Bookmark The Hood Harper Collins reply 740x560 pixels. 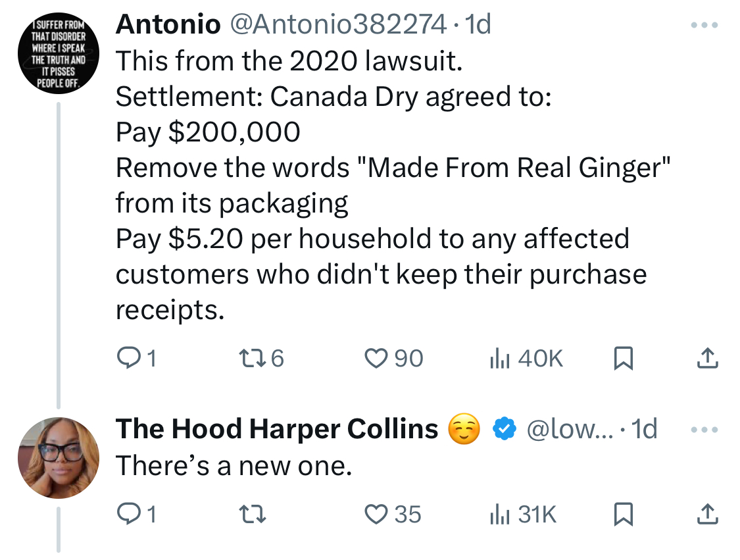tap(623, 514)
